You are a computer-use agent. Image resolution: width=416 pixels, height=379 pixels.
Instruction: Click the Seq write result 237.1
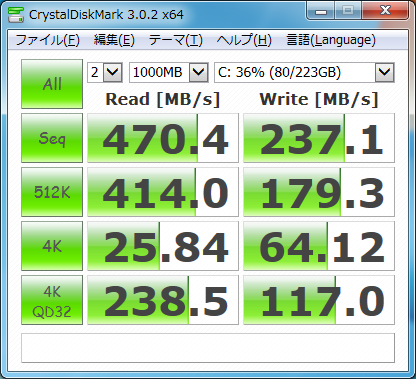(x=319, y=138)
